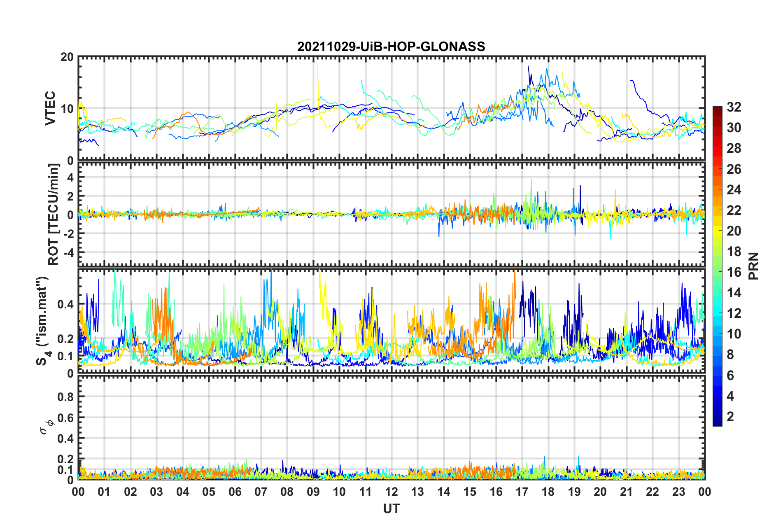Select the cyan color at PRN 12
Image resolution: width=783 pixels, height=532 pixels.
pos(718,313)
